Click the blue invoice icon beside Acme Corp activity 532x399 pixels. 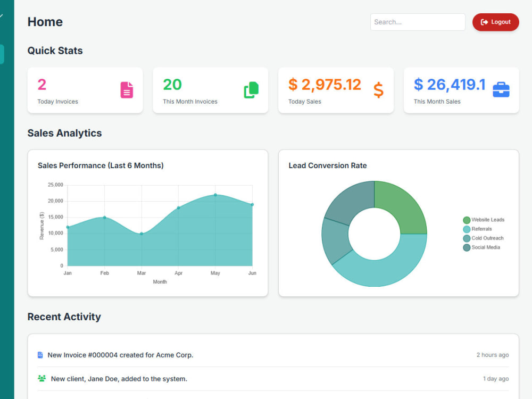40,355
